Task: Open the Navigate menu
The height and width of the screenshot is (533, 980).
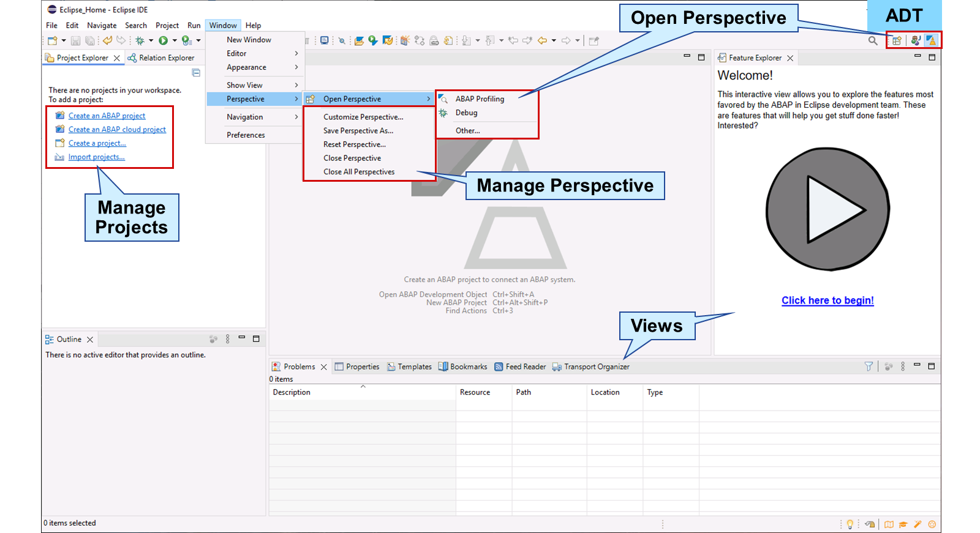Action: pos(102,26)
